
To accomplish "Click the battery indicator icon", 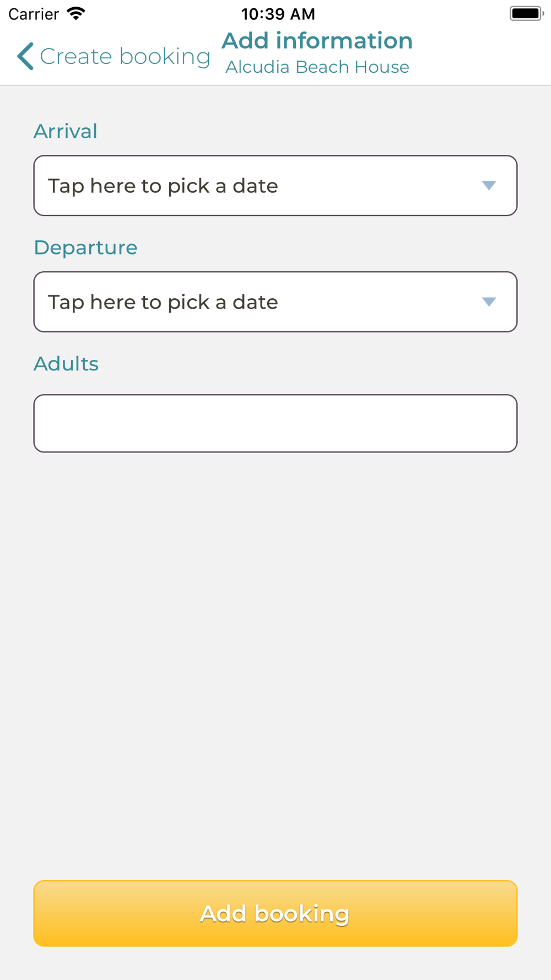I will (x=526, y=14).
